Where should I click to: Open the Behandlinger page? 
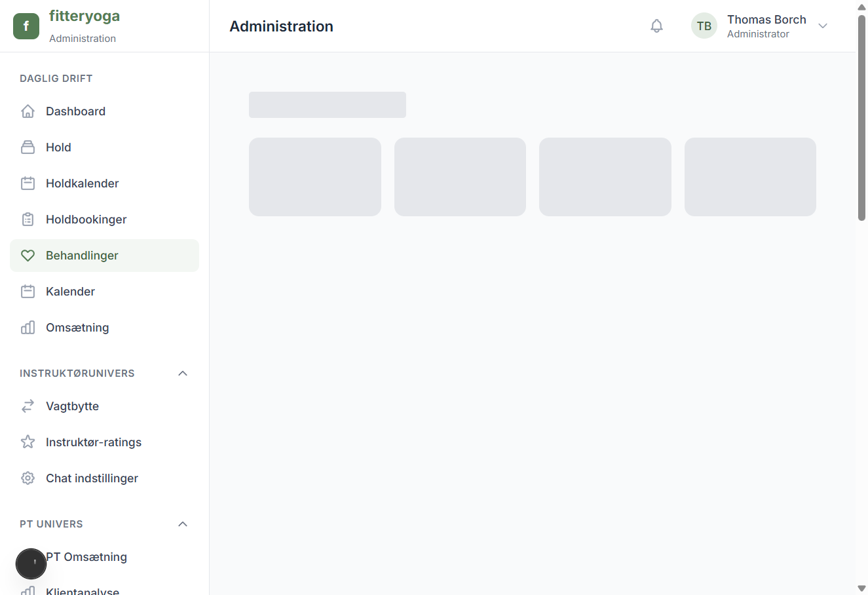coord(81,255)
